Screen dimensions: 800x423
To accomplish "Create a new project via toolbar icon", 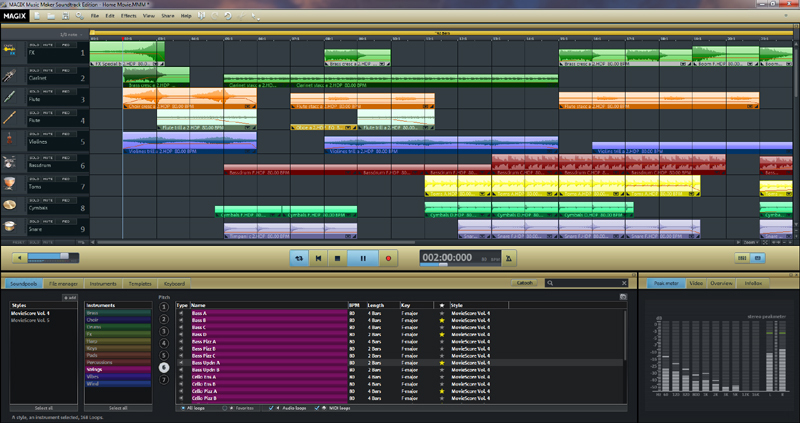I will coord(37,16).
